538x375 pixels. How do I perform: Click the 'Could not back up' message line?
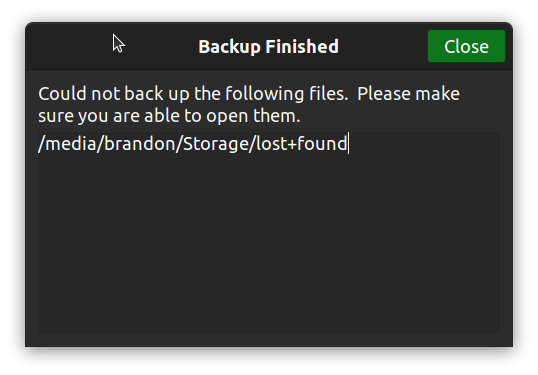(249, 94)
